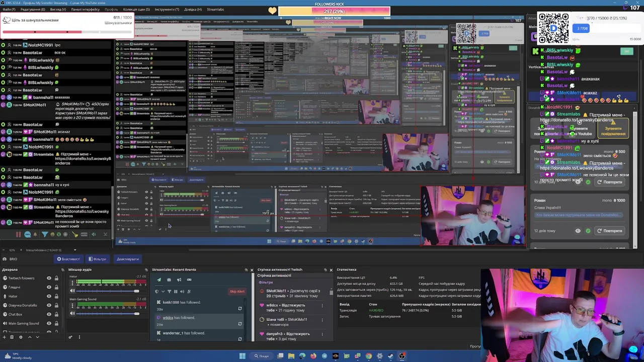Screen dimensions: 644x362
Task: Pause the alert queue in Streamlabs toolbar
Action: pos(176,292)
